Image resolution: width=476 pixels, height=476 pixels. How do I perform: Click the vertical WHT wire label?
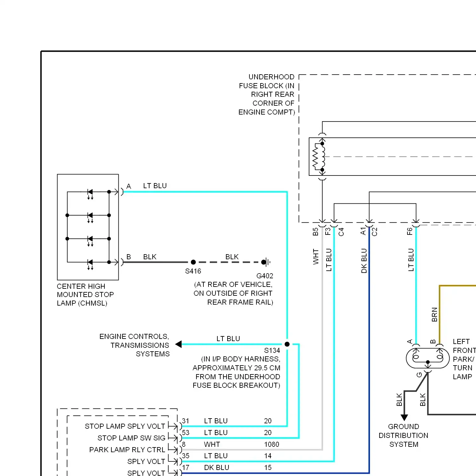coord(316,256)
